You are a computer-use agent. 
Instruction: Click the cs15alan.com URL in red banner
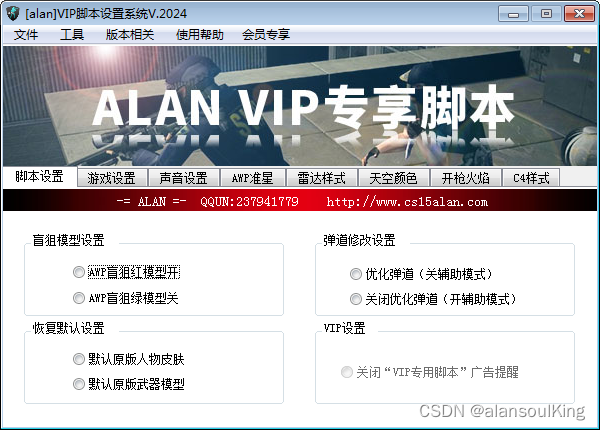pos(407,202)
